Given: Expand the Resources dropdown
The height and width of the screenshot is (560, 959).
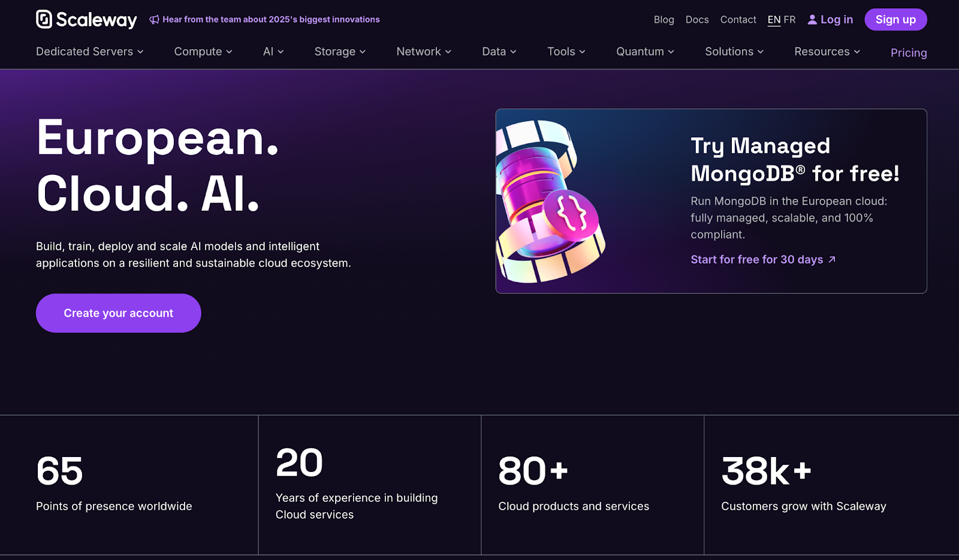Looking at the screenshot, I should coord(827,52).
